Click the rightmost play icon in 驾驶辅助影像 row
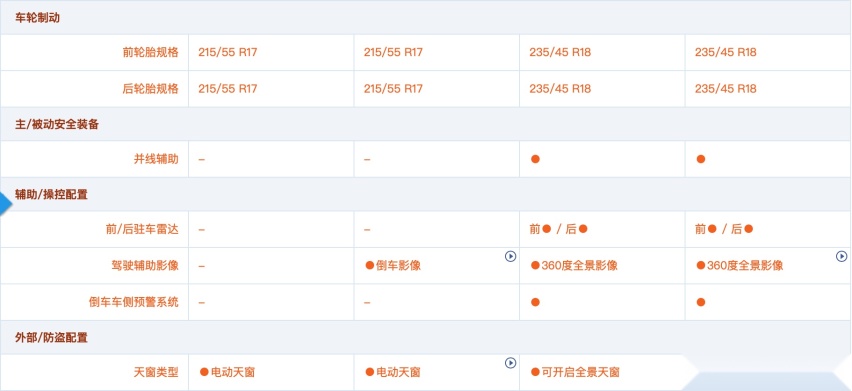This screenshot has height=391, width=852. 841,256
